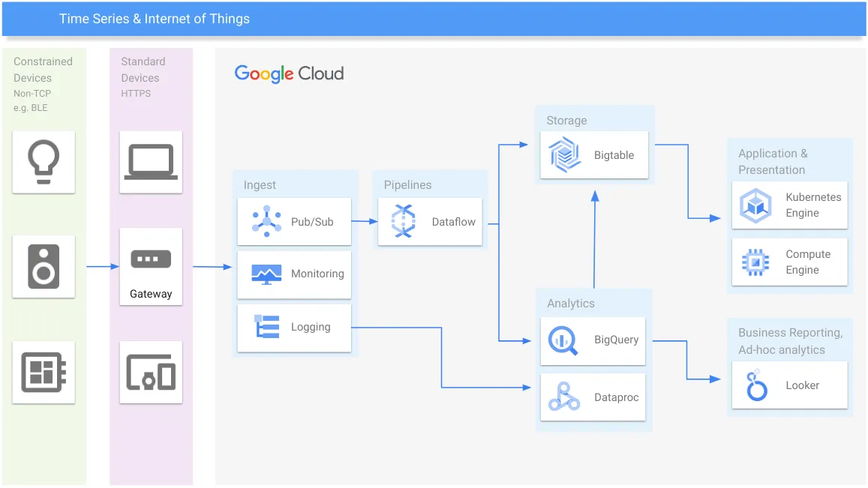Select the Pub/Sub label
Image resolution: width=868 pixels, height=488 pixels.
click(312, 222)
